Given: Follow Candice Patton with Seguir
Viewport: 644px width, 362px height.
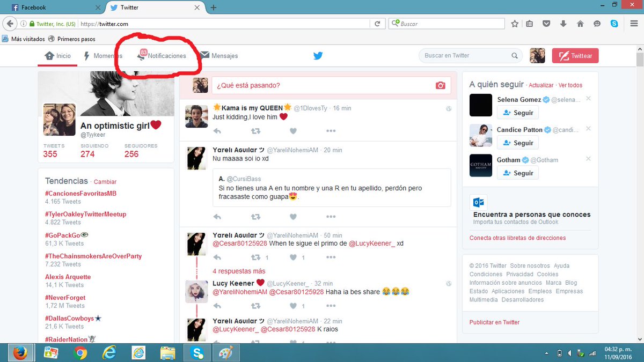Looking at the screenshot, I should 517,143.
